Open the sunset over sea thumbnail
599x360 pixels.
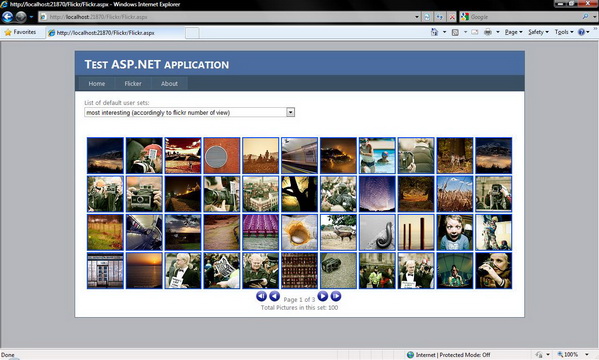pyautogui.click(x=144, y=270)
